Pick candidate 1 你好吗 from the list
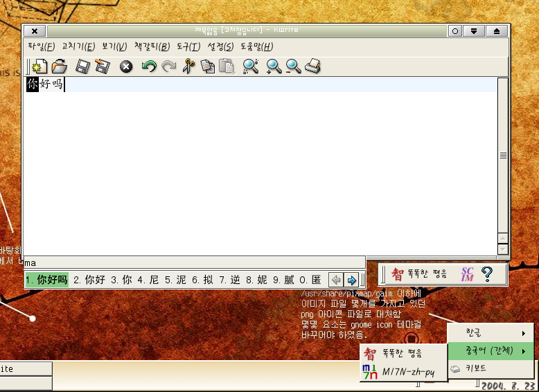The height and width of the screenshot is (392, 539). 47,280
